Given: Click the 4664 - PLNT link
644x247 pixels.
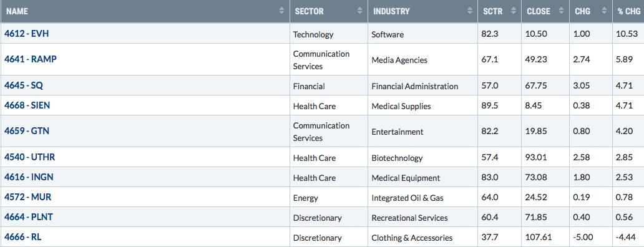Looking at the screenshot, I should tap(28, 217).
